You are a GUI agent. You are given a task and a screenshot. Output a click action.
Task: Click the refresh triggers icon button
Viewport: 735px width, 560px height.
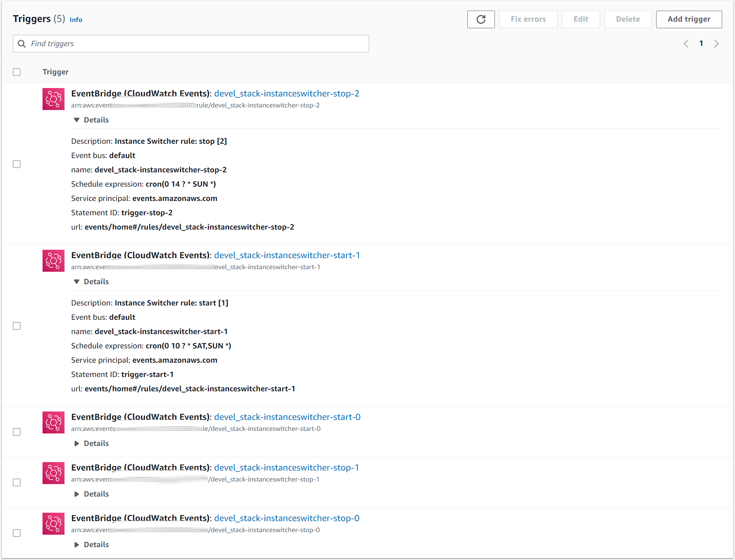coord(481,19)
